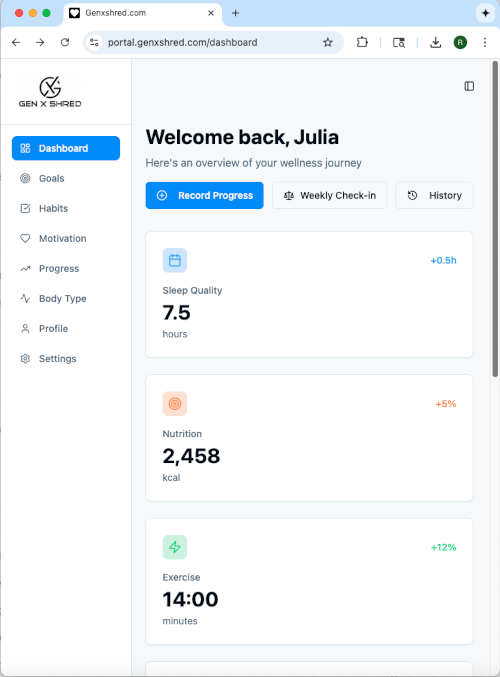Click the Sleep Quality label

pyautogui.click(x=192, y=290)
